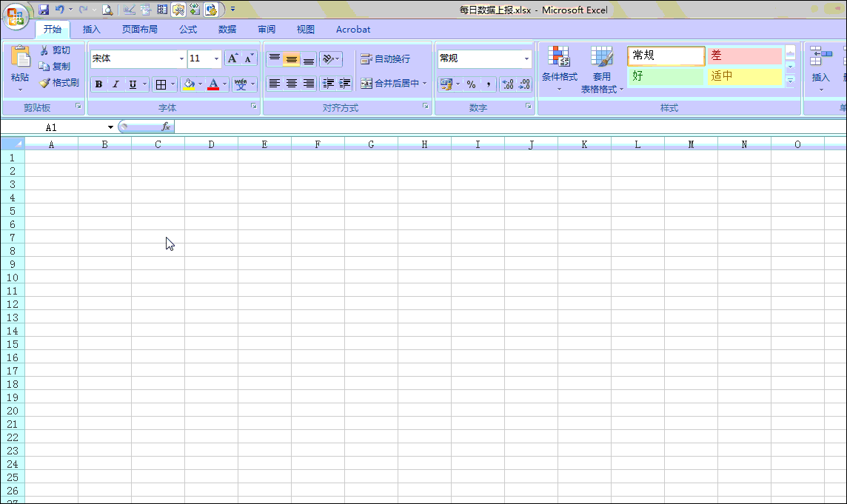Click the percent style icon
Image resolution: width=847 pixels, height=504 pixels.
(471, 84)
